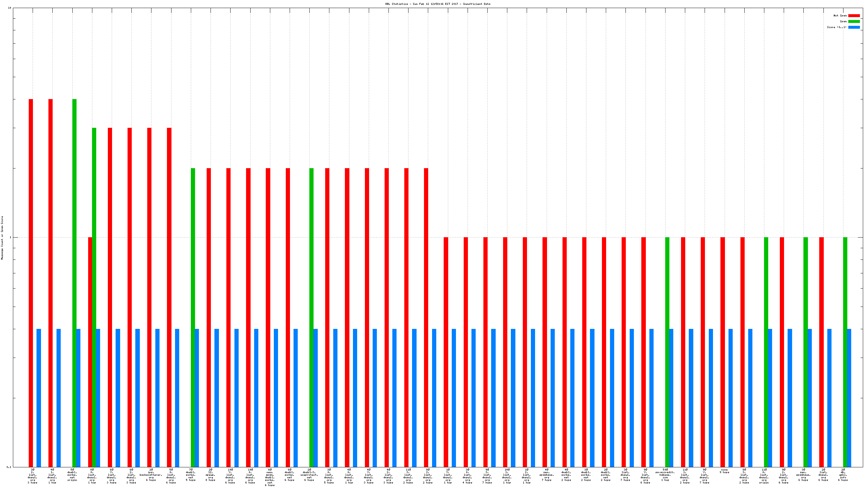The image size is (868, 488).
Task: Click the green Spam legend swatch
Action: (854, 21)
